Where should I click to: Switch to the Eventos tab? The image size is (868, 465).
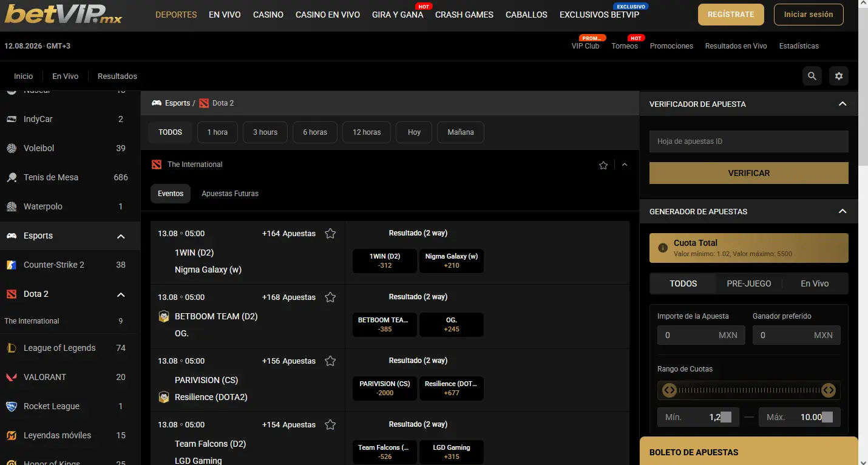point(171,194)
